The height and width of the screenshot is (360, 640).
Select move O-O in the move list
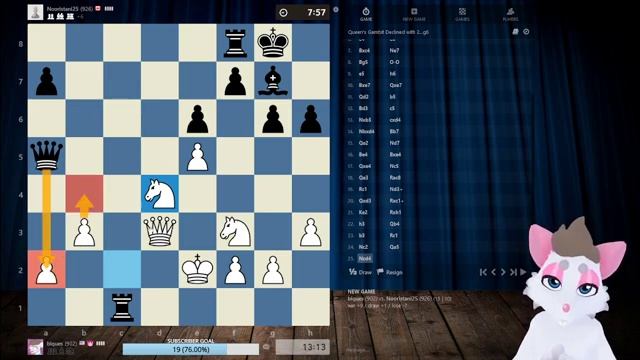point(394,62)
